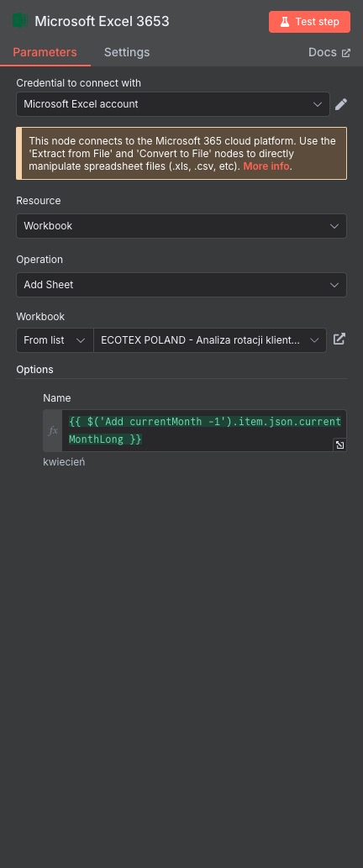Change the From list mode selector
Screen dimensions: 363x868
point(55,340)
